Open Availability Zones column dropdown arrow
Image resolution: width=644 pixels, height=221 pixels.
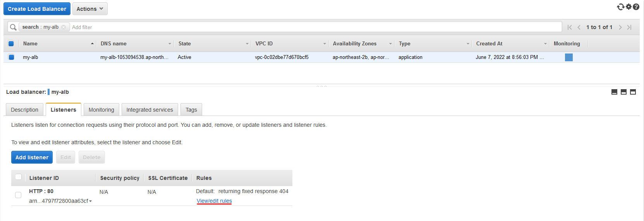pyautogui.click(x=390, y=44)
